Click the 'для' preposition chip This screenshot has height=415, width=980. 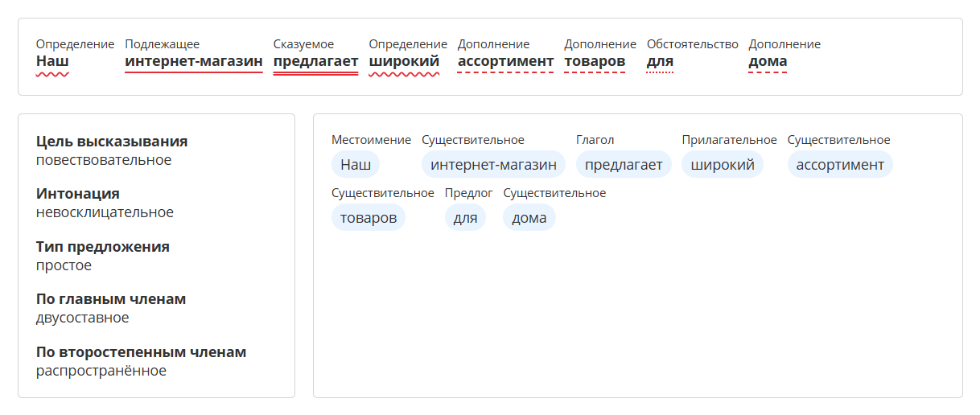pos(465,218)
